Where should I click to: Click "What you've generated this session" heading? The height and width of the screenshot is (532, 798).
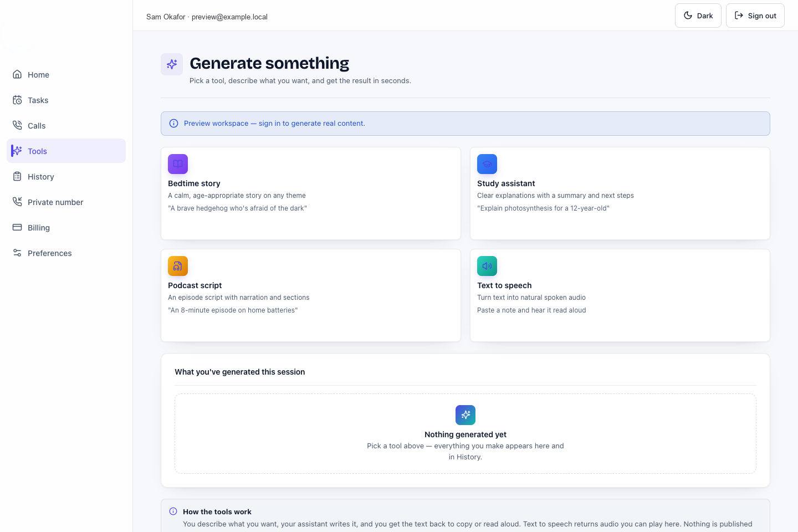coord(239,372)
